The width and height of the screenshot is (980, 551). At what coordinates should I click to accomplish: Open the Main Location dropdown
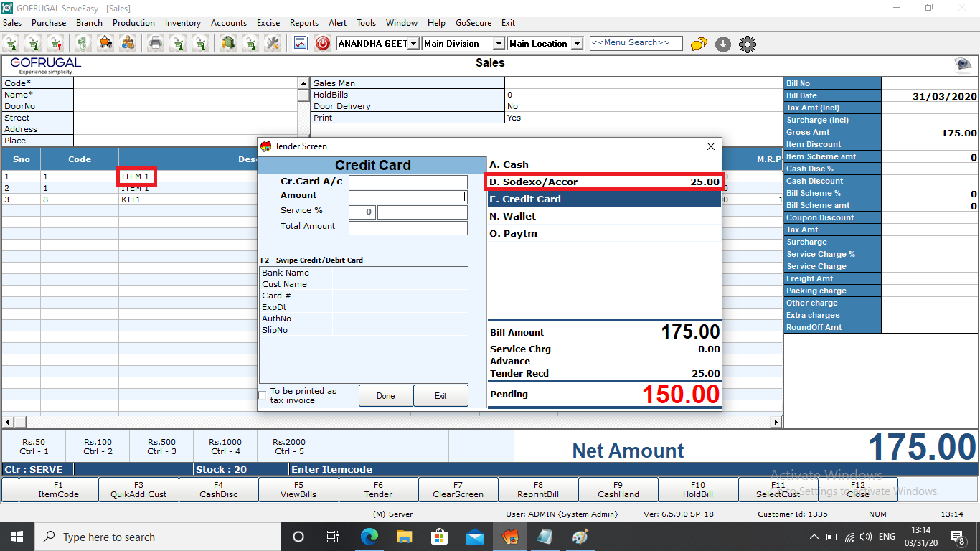click(577, 44)
